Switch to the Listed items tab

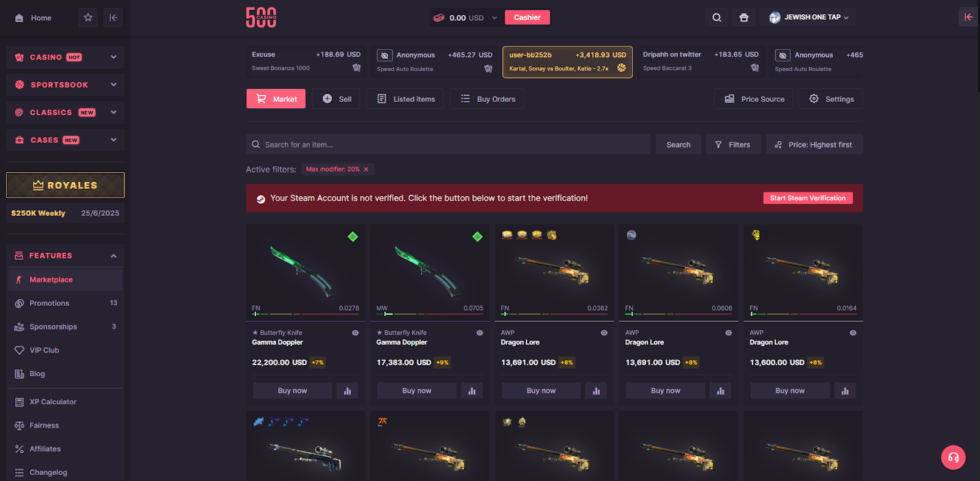click(x=406, y=99)
